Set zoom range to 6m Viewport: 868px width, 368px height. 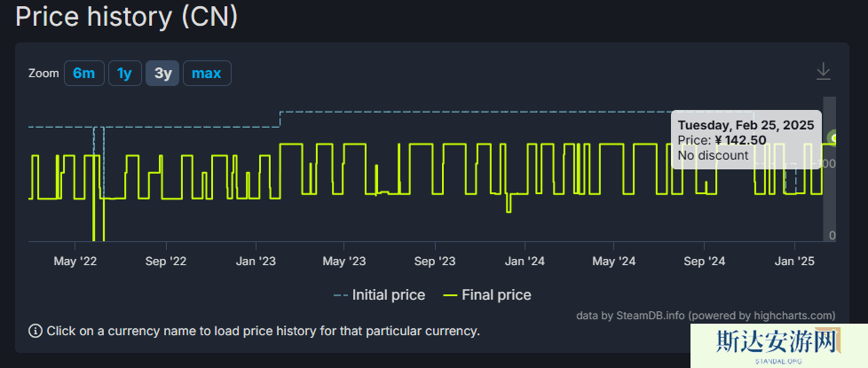(83, 73)
